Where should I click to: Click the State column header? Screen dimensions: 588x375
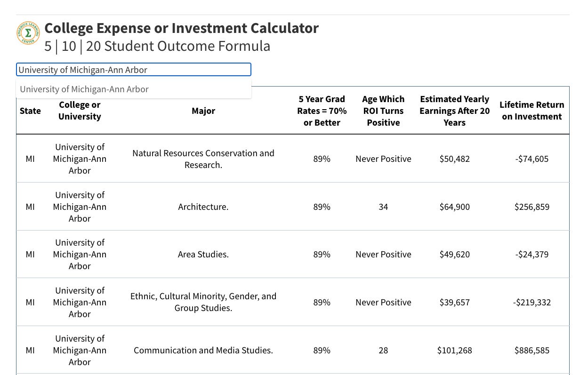(x=30, y=111)
